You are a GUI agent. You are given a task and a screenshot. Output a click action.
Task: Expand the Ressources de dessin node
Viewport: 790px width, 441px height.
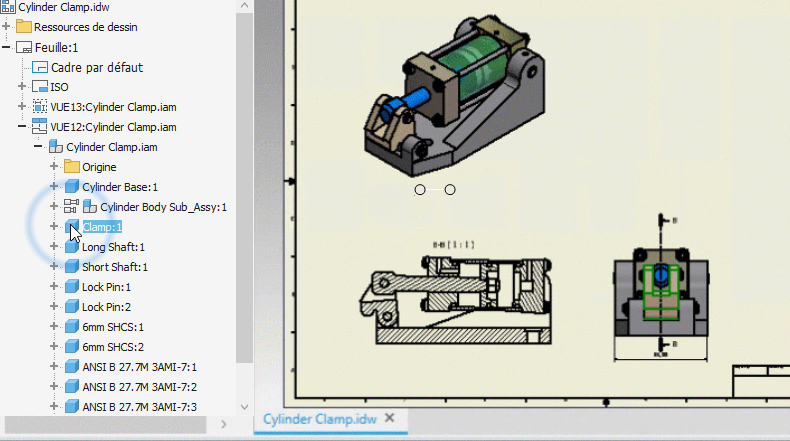click(6, 26)
